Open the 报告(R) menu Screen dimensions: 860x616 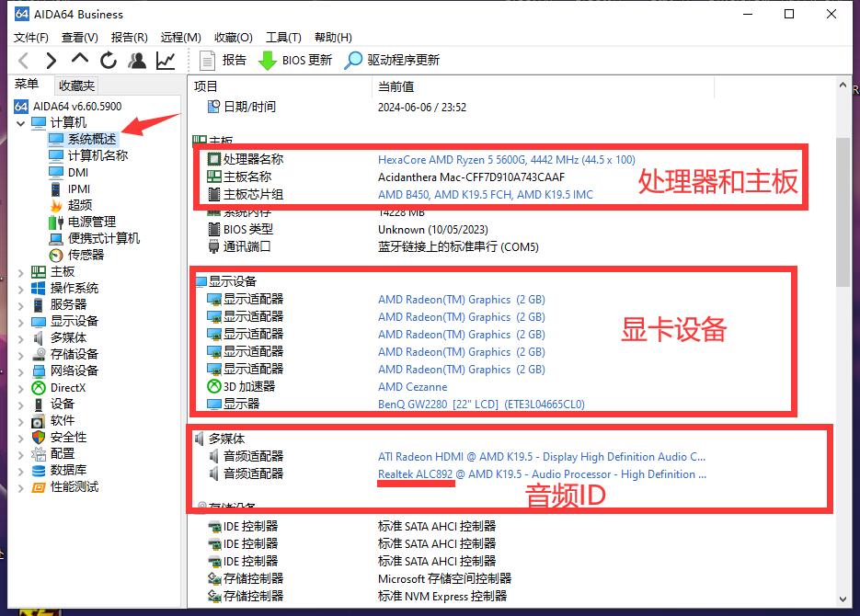tap(130, 38)
